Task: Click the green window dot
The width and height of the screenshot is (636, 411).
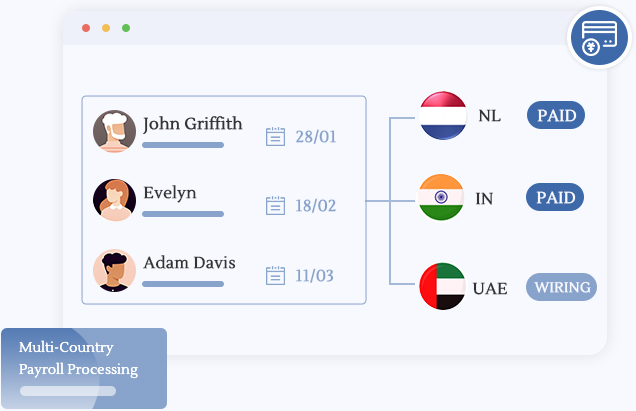Action: coord(126,28)
